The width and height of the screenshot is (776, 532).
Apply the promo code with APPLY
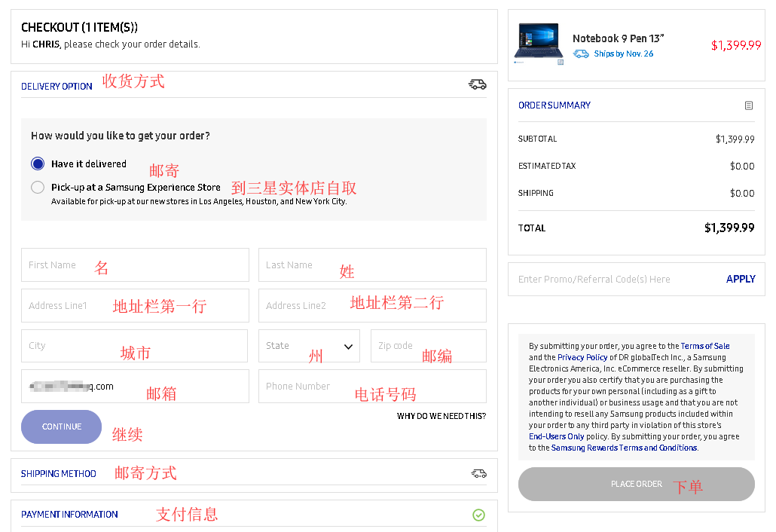coord(740,279)
